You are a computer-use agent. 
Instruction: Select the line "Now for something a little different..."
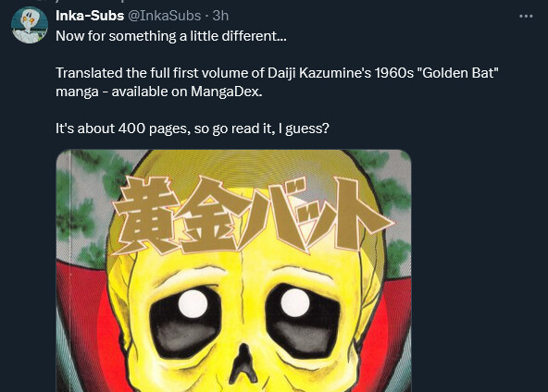click(171, 36)
